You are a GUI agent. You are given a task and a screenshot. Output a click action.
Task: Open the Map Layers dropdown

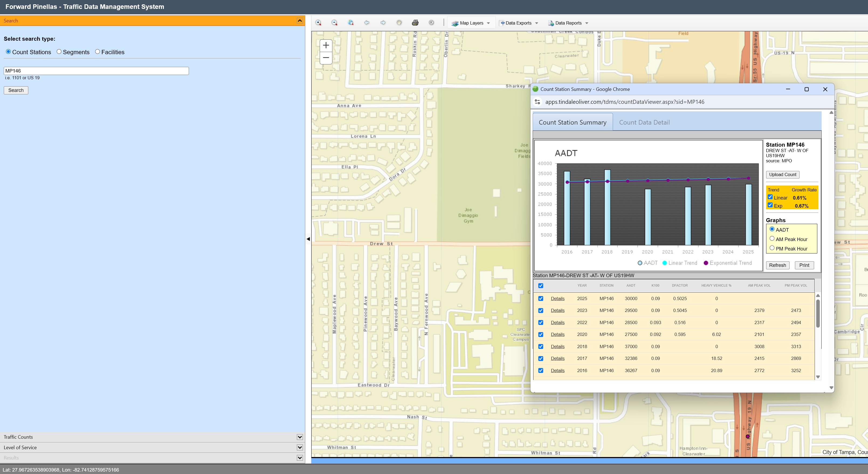471,23
